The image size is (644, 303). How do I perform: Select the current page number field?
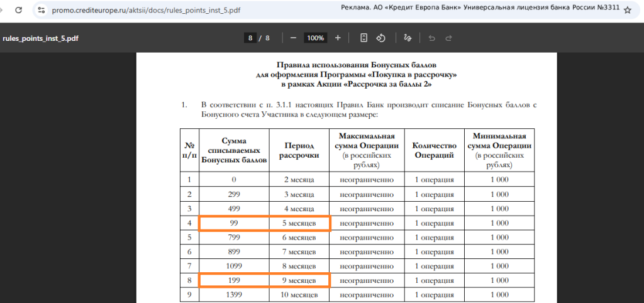tap(250, 38)
